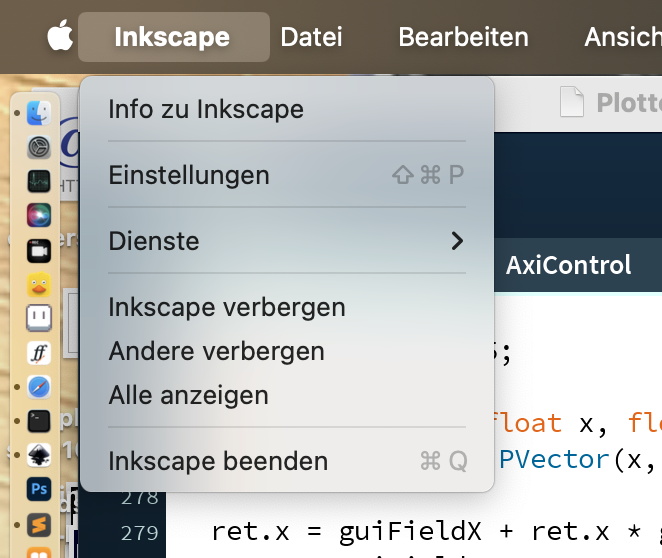Switch to the AxiControl tab

(x=568, y=265)
